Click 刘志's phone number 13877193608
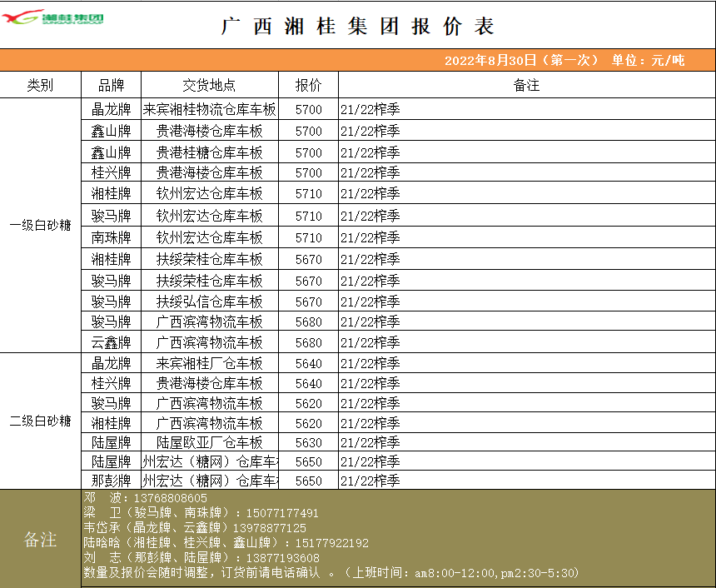Image resolution: width=716 pixels, height=588 pixels. [276, 558]
